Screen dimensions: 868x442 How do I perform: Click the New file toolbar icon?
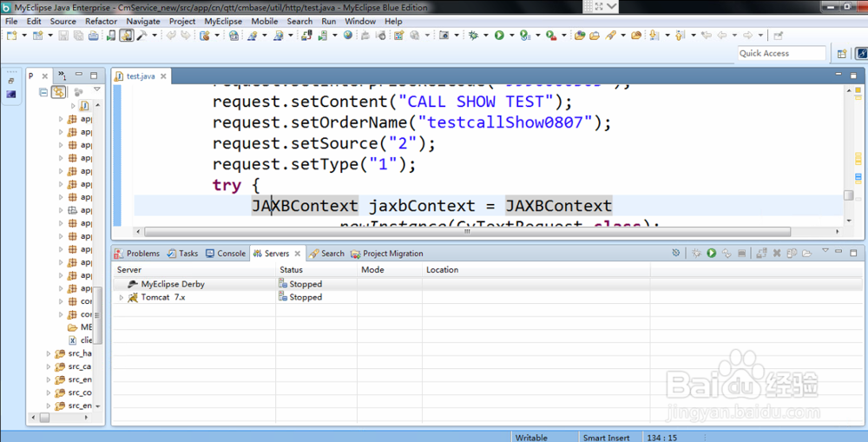[x=11, y=35]
